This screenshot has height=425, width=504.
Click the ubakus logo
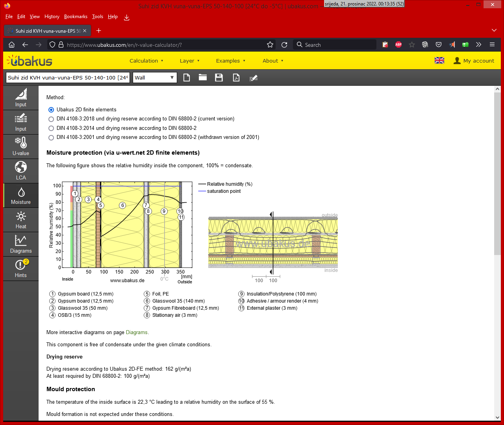[30, 61]
